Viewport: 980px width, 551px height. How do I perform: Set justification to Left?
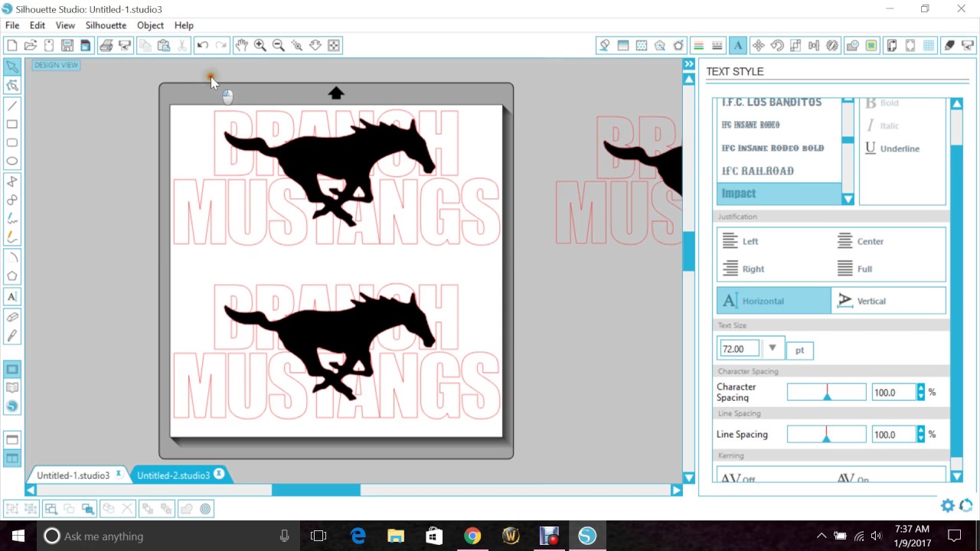click(740, 241)
